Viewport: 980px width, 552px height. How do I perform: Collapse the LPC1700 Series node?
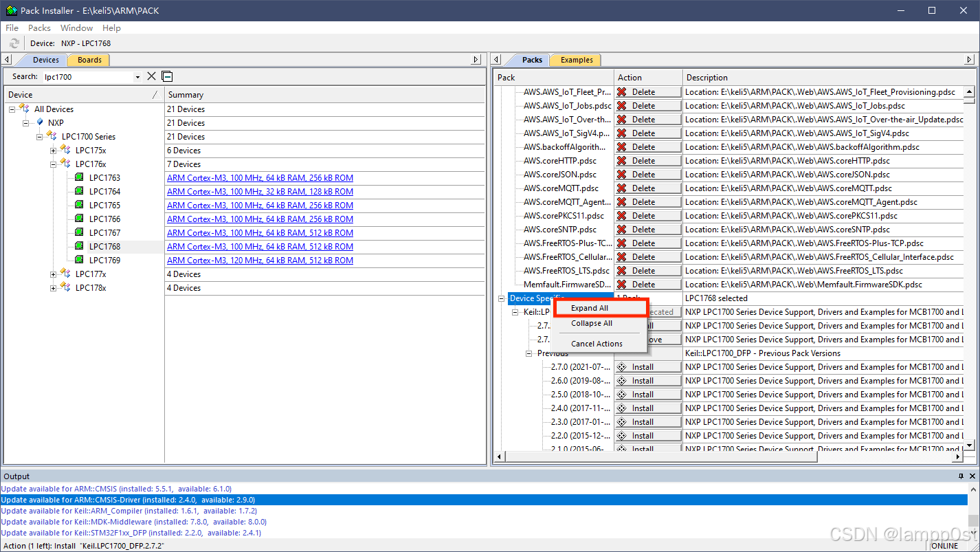coord(39,137)
